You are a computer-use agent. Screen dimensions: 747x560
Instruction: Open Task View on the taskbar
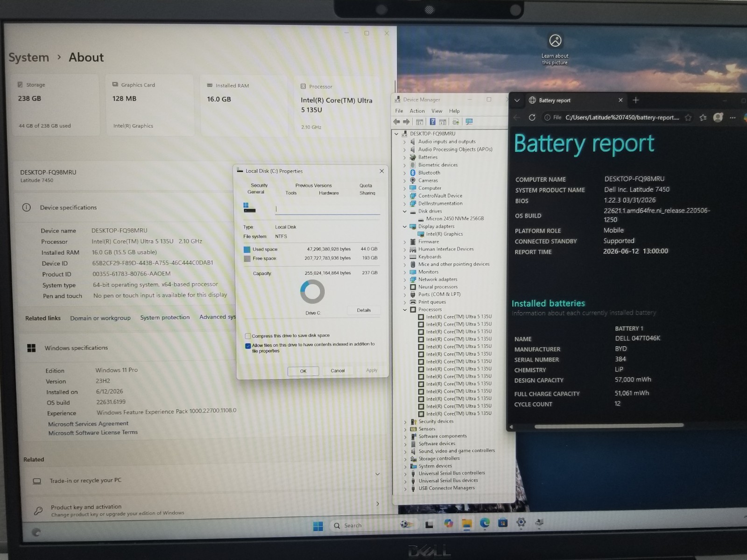click(429, 525)
